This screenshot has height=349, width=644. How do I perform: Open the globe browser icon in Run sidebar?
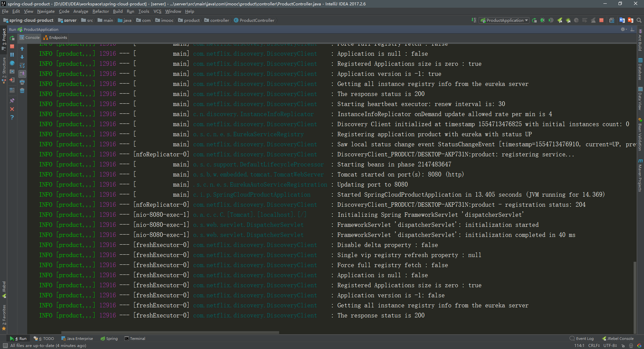point(12,63)
